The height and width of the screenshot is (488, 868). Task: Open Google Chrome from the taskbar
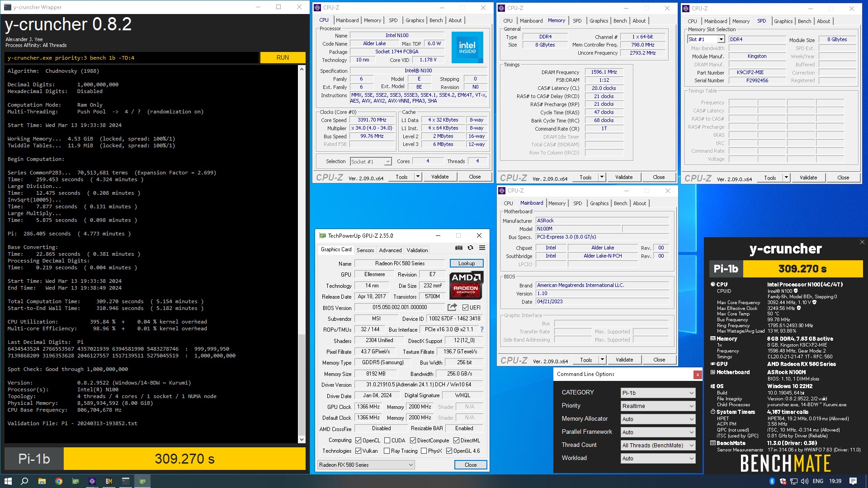[x=59, y=481]
